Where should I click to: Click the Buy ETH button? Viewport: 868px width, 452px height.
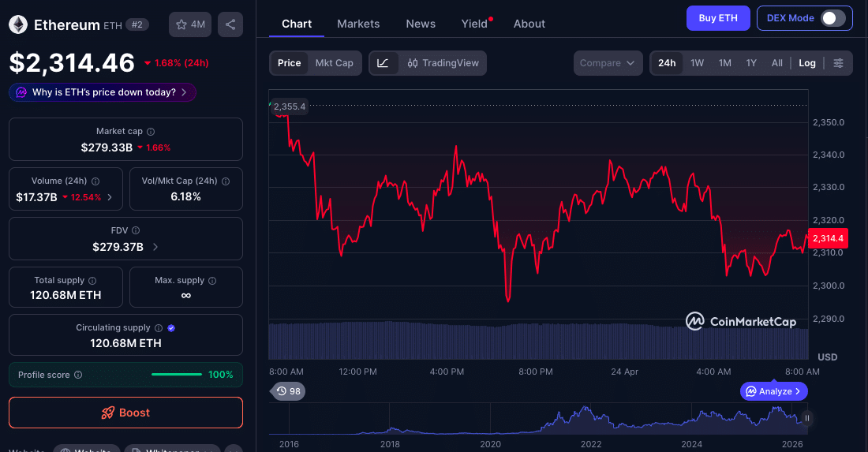tap(718, 18)
